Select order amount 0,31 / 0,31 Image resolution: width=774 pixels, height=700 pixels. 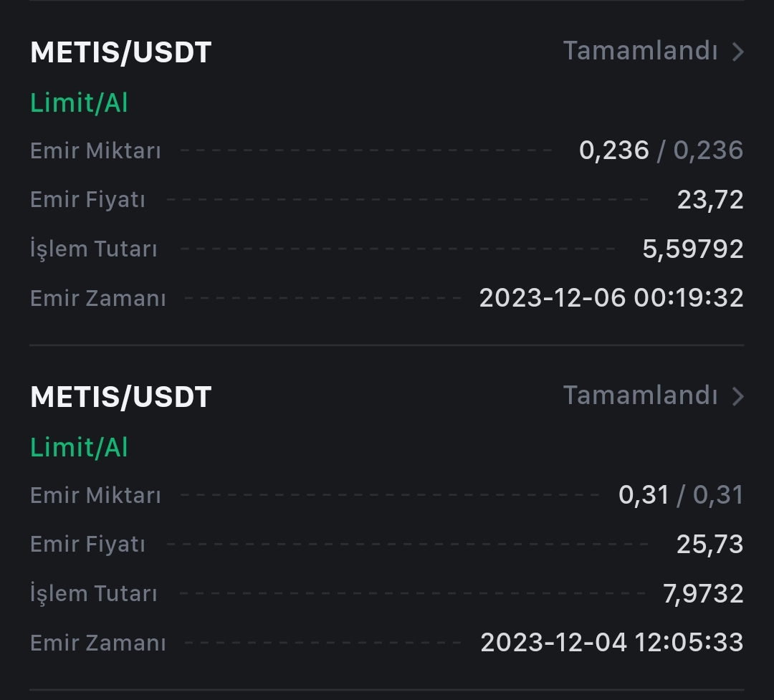point(682,494)
